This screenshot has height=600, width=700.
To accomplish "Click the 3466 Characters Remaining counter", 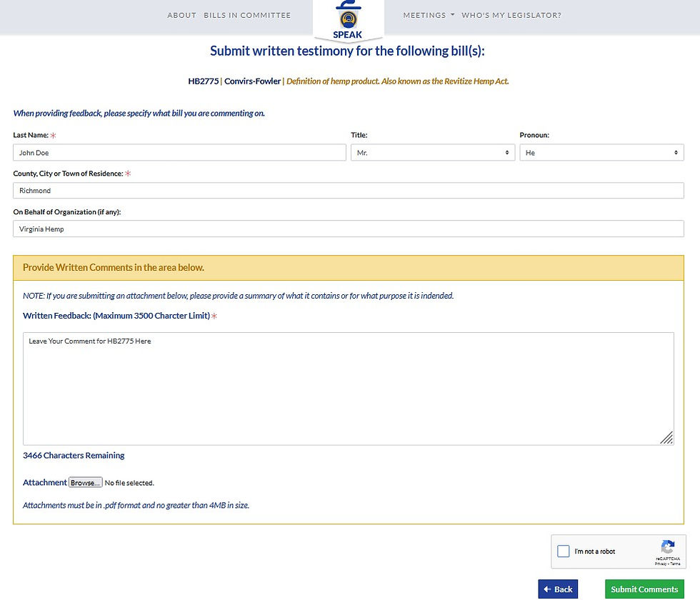I will [74, 456].
